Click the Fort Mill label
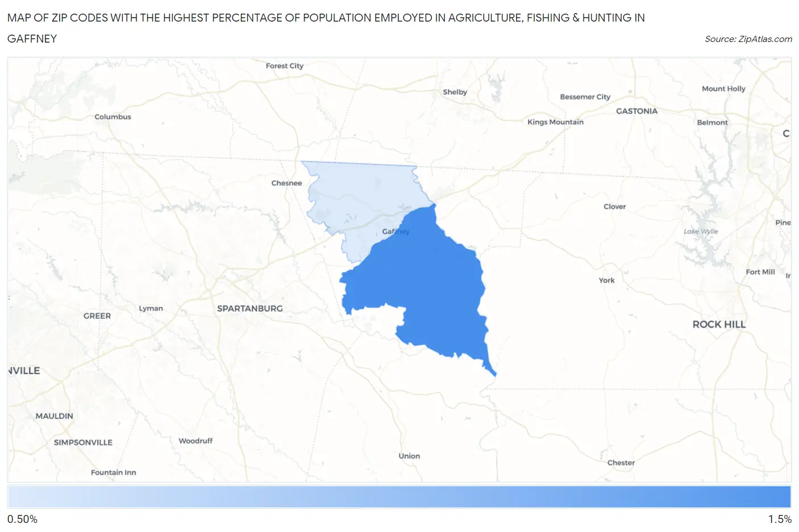Screen dimensions: 799x532 (x=760, y=272)
